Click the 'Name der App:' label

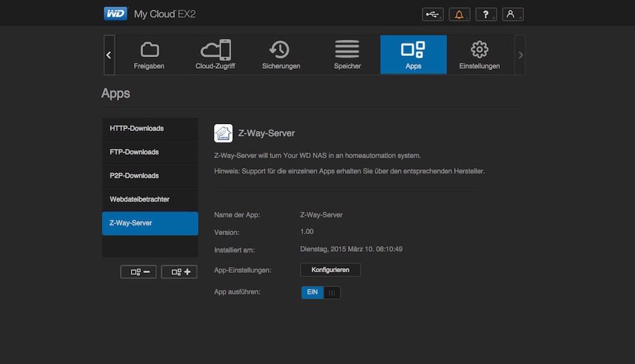(237, 215)
